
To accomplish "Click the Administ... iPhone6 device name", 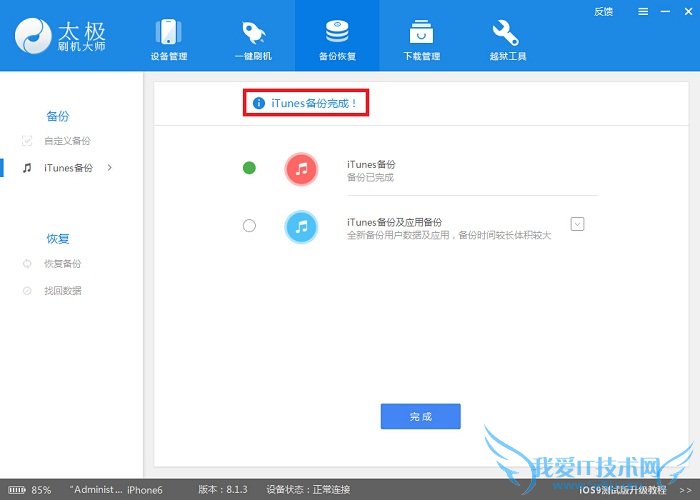I will tap(116, 490).
